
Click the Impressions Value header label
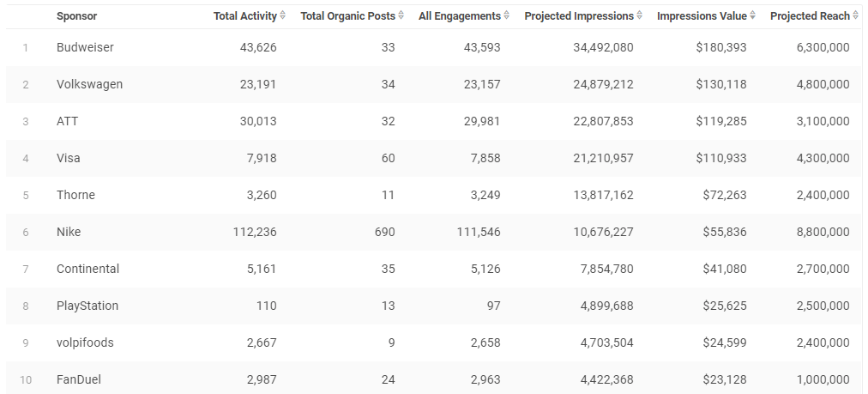702,16
